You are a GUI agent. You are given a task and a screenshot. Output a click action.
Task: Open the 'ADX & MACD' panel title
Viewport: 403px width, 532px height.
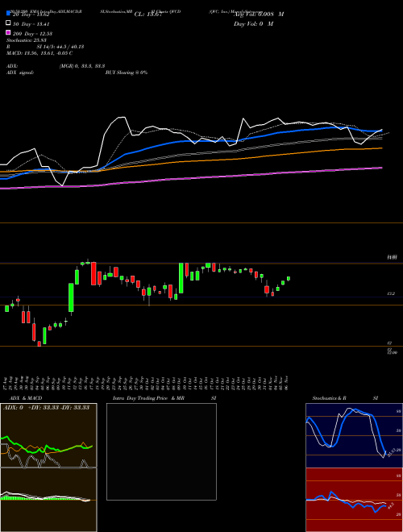point(26,398)
